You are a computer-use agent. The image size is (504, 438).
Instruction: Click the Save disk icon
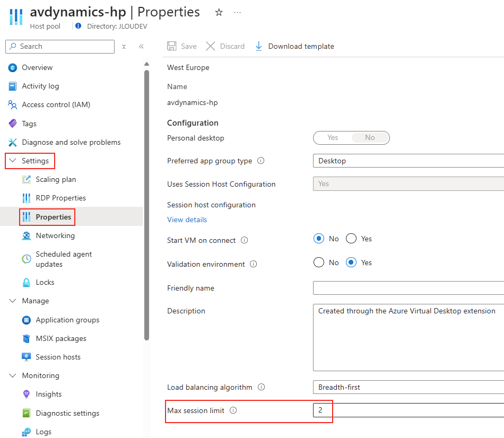click(x=172, y=46)
